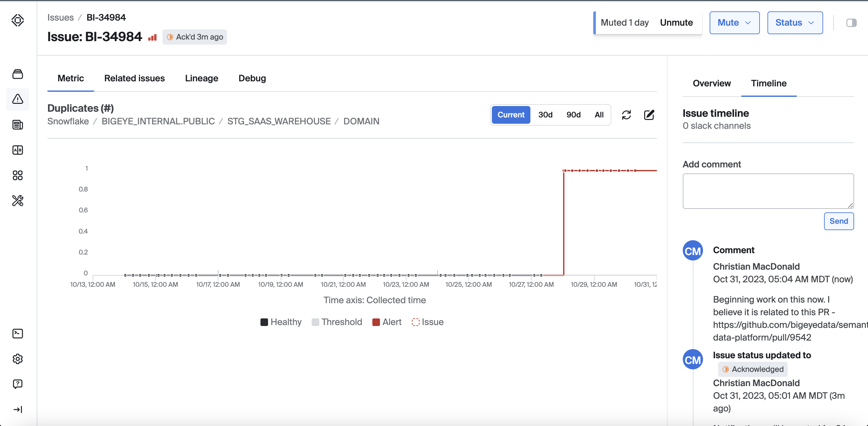Click inside the Add comment text box
The width and height of the screenshot is (868, 426).
click(x=768, y=191)
